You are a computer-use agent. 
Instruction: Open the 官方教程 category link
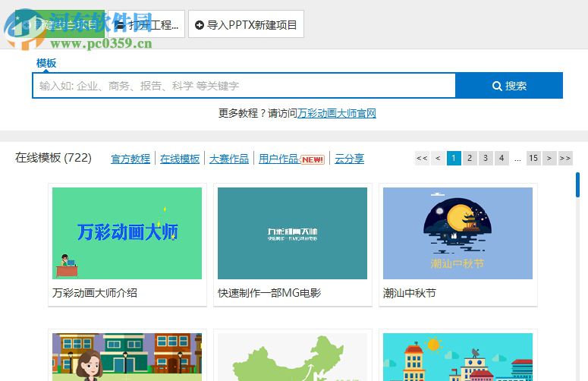(130, 159)
